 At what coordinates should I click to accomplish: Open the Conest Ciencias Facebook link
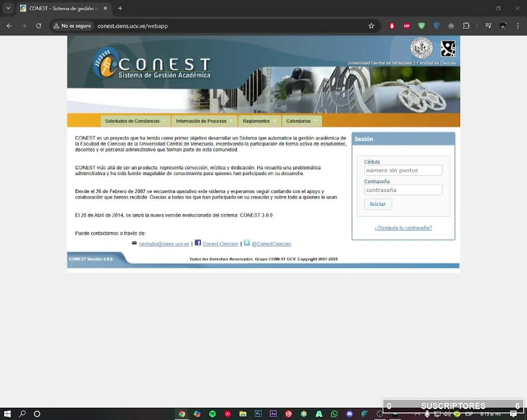click(x=220, y=244)
